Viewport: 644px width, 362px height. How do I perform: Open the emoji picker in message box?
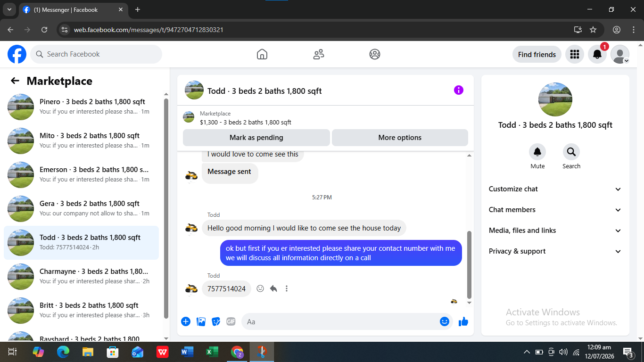tap(445, 321)
